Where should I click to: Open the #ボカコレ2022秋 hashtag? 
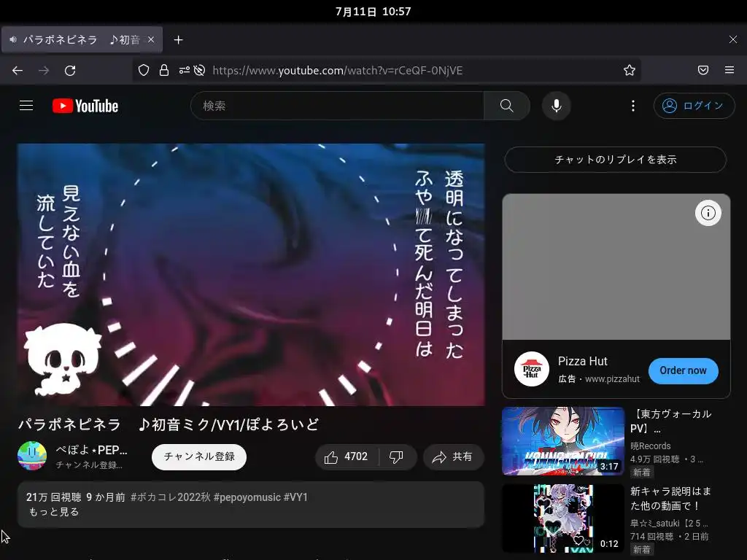[x=171, y=497]
